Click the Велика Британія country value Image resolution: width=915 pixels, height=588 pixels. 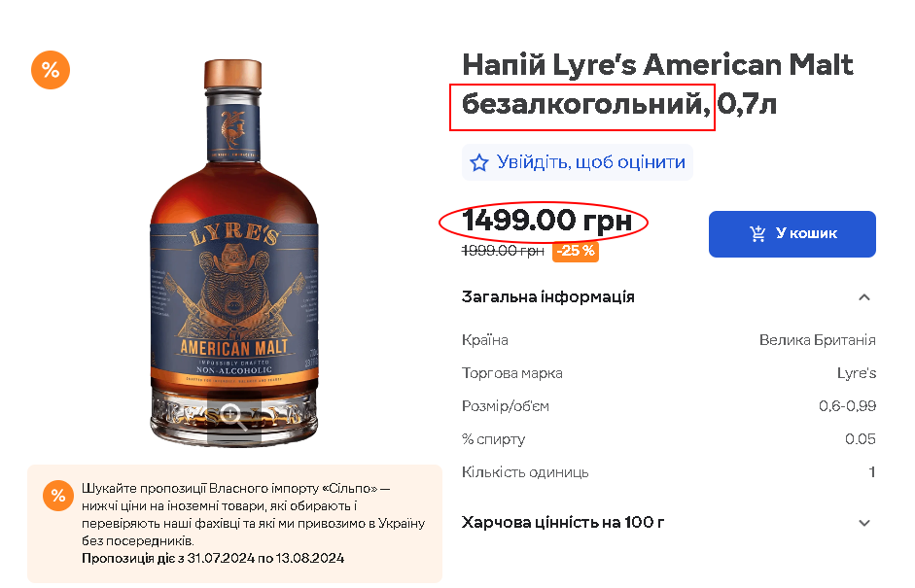tap(817, 340)
